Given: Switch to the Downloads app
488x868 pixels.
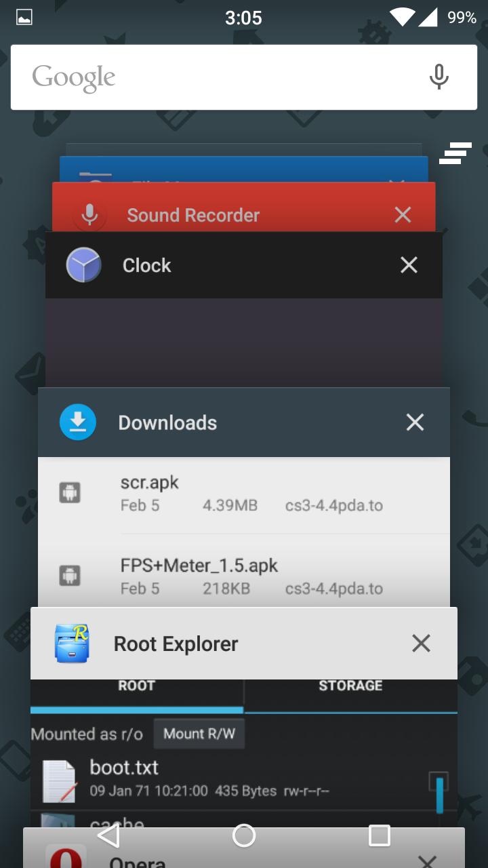Looking at the screenshot, I should coord(244,422).
